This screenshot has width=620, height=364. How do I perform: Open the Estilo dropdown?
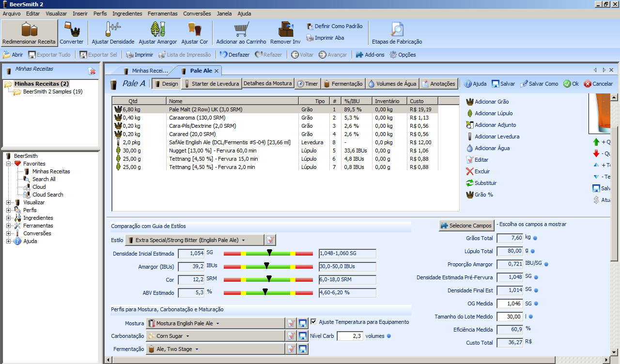point(195,240)
